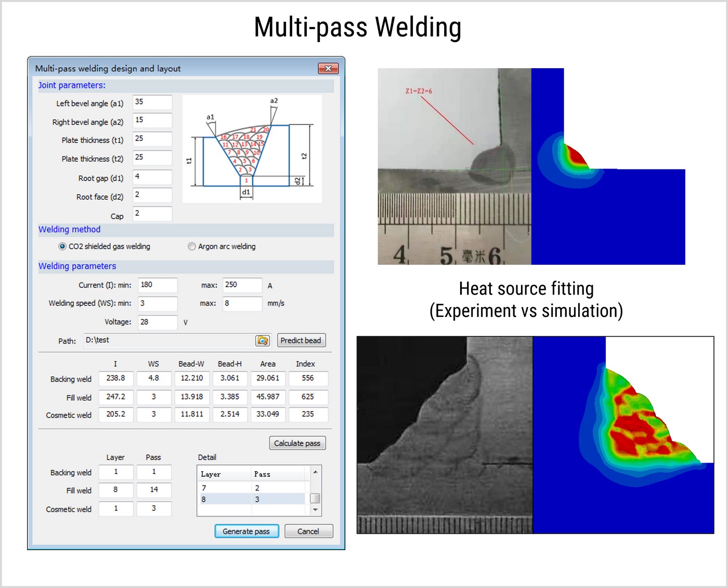Click the Layer column header in Detail
This screenshot has width=728, height=588.
pos(224,474)
